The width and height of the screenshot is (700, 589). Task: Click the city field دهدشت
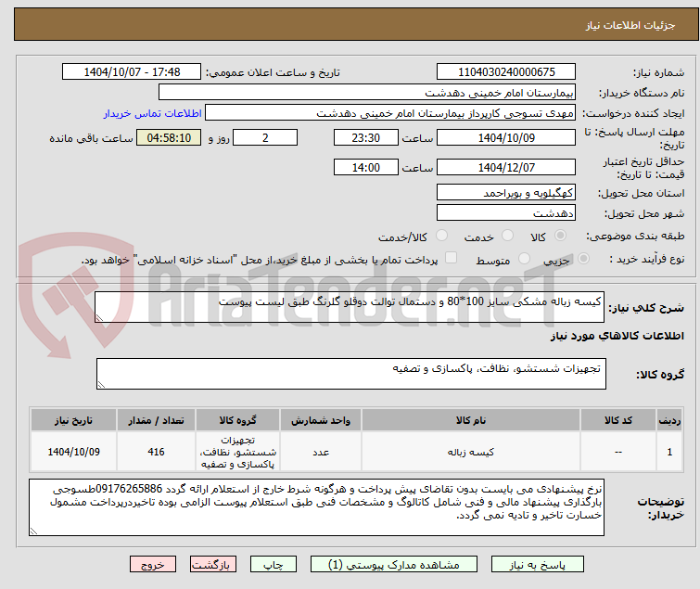[x=506, y=213]
